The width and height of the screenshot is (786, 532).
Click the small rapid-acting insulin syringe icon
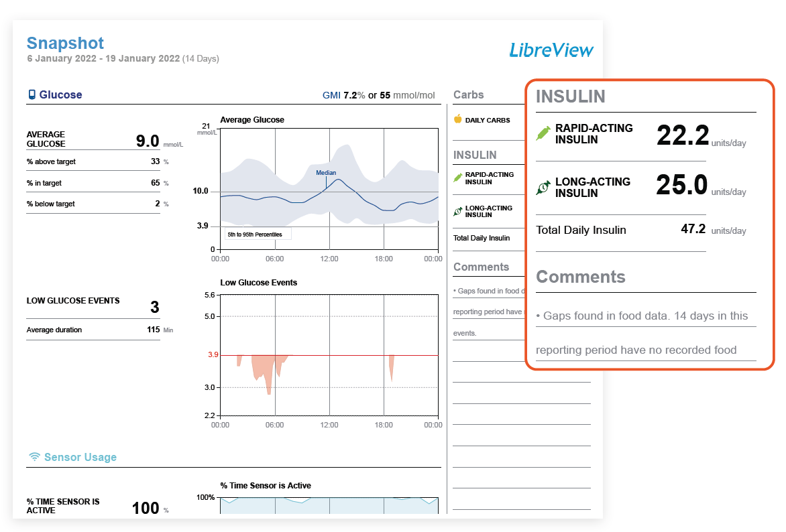(x=458, y=178)
